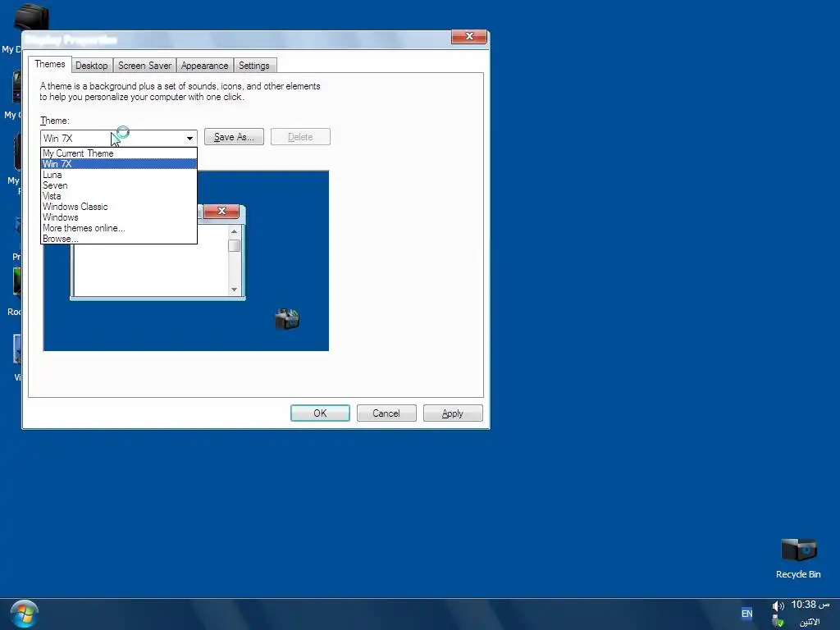Select the Seven theme
This screenshot has height=630, width=840.
[119, 185]
